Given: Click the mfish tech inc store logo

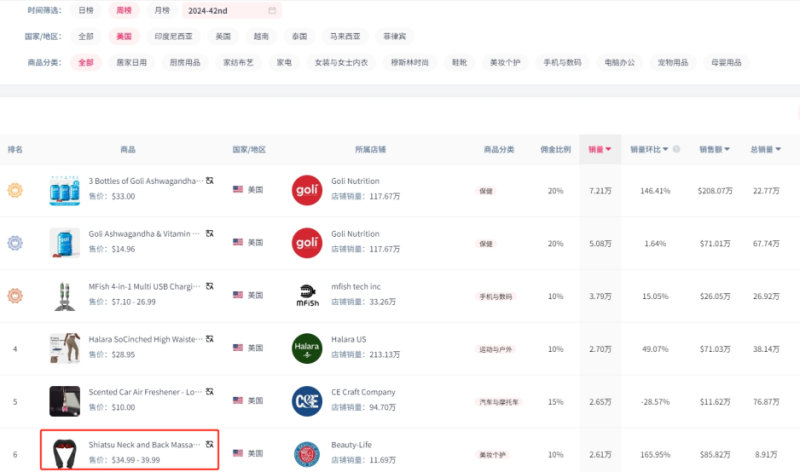Looking at the screenshot, I should (307, 295).
